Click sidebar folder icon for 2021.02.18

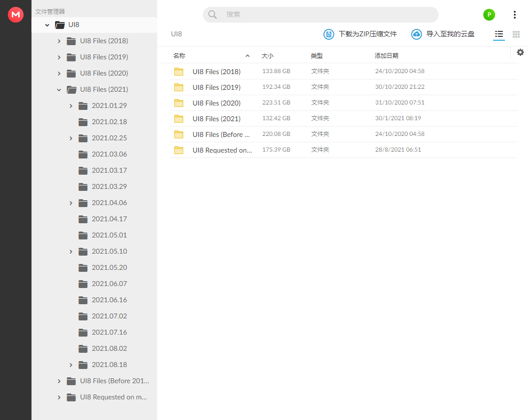[83, 122]
